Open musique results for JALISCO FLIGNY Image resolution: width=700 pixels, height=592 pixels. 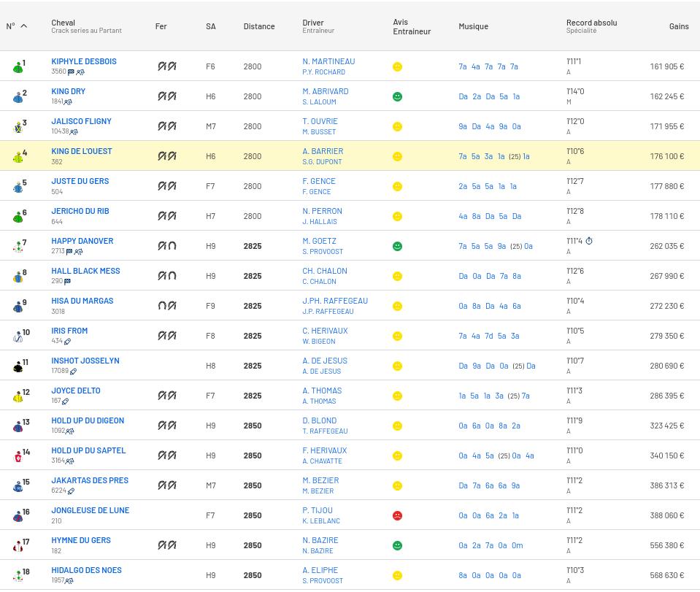coord(490,126)
